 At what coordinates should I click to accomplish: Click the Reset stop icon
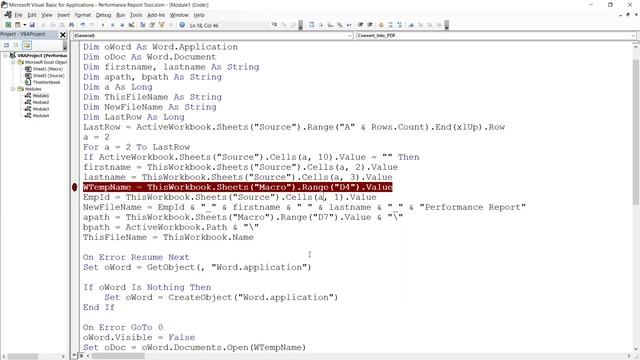pos(122,25)
